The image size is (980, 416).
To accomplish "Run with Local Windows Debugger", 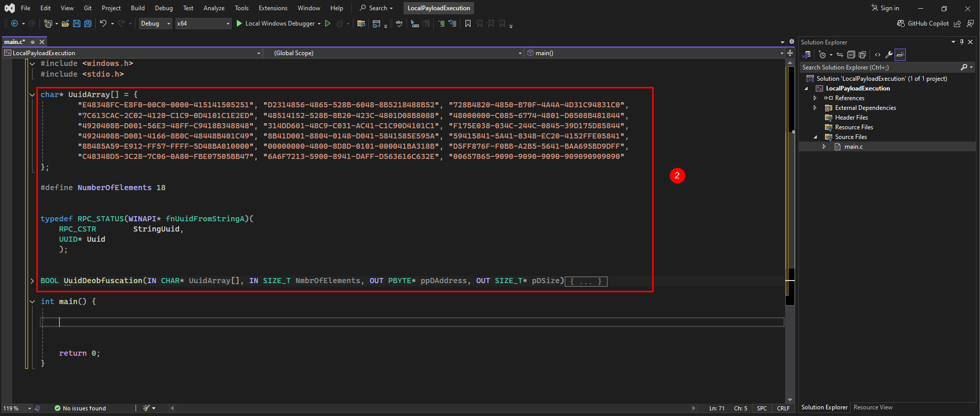I will coord(275,24).
